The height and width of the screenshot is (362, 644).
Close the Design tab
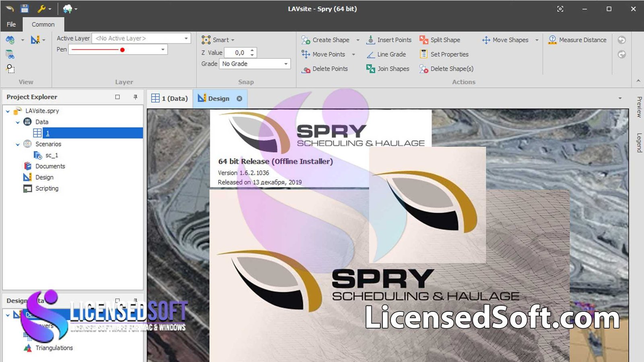click(x=239, y=99)
